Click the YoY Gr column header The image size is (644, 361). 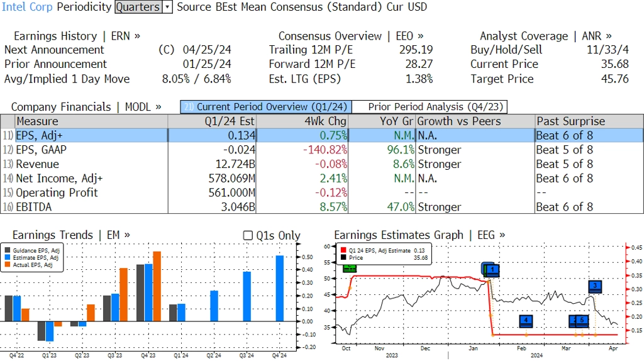[382, 121]
